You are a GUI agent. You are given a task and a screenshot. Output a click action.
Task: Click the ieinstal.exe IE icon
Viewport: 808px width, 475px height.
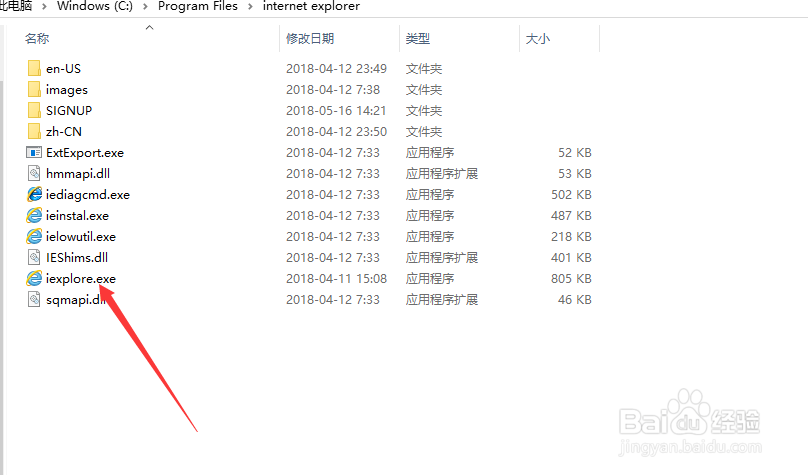[x=34, y=215]
